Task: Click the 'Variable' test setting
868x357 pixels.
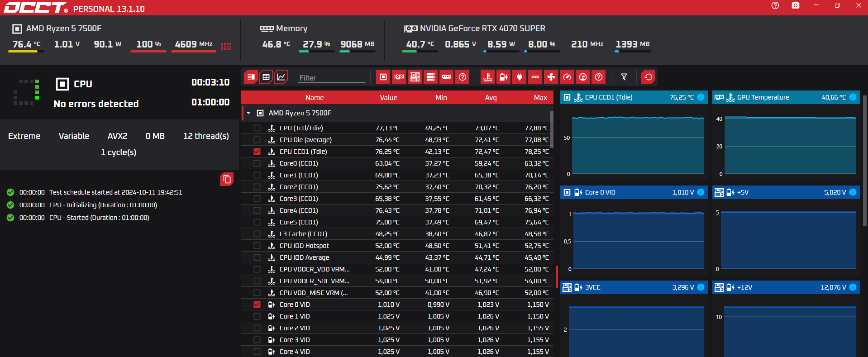Action: click(x=74, y=136)
